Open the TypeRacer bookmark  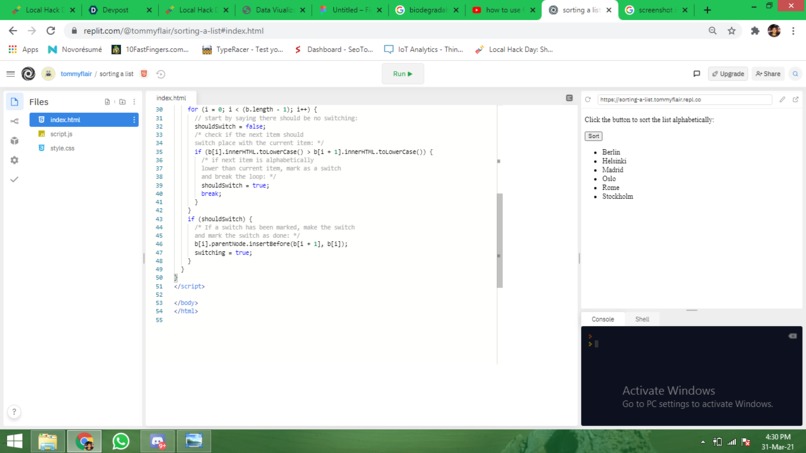(243, 49)
